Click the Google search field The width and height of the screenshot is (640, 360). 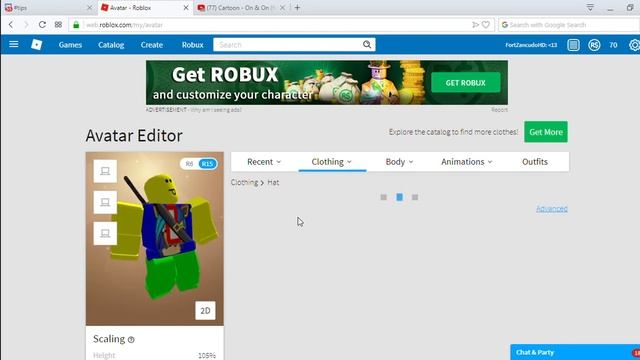(569, 25)
